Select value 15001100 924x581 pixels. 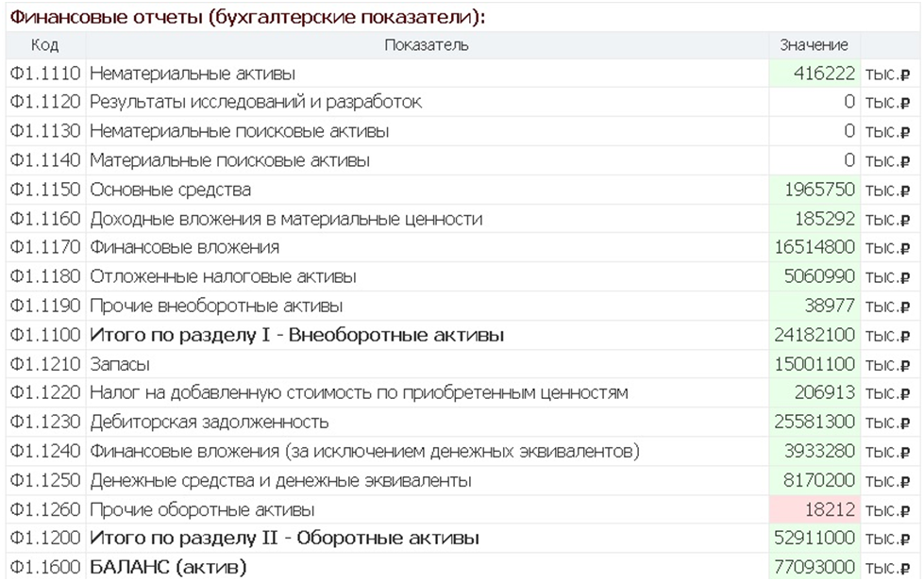tap(815, 364)
